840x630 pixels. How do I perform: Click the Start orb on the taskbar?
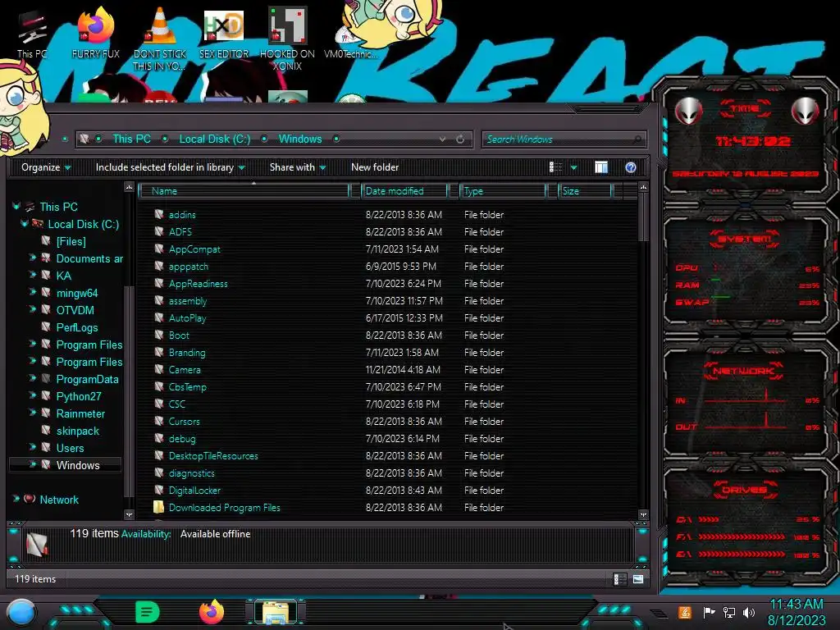click(x=21, y=612)
